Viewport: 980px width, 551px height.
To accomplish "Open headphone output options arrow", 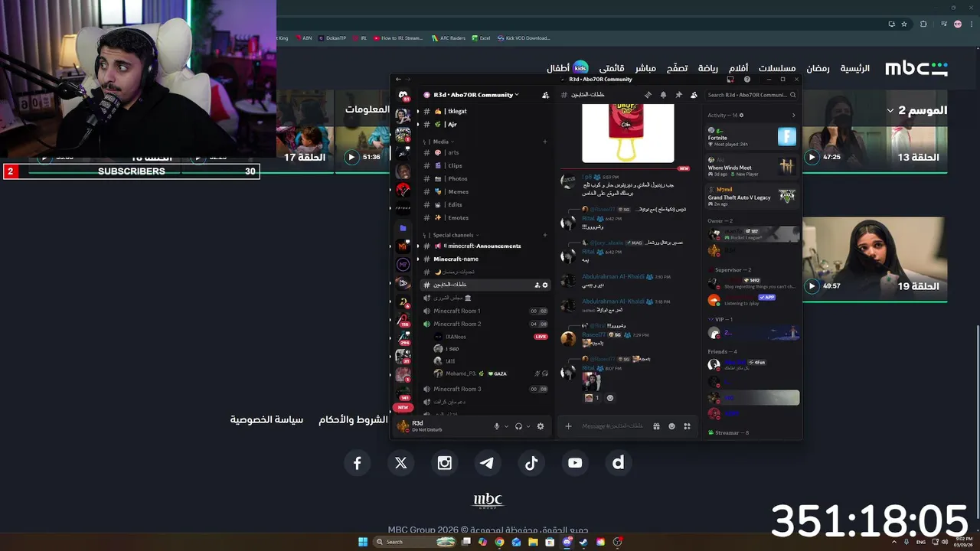I will (x=528, y=426).
